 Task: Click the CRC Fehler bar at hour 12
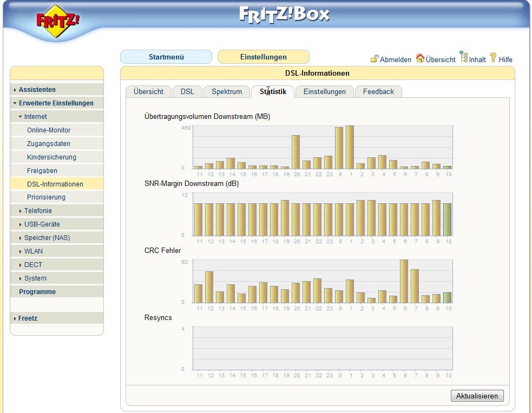209,287
